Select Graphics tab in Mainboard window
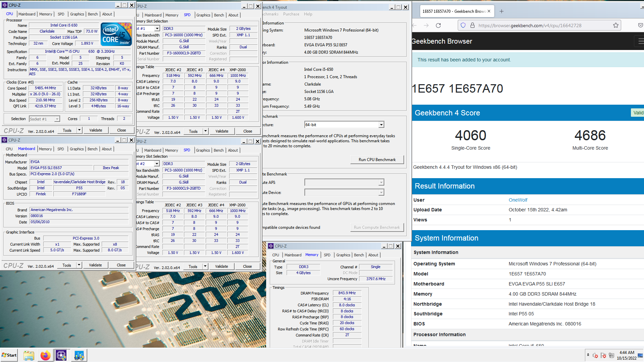 tap(77, 149)
